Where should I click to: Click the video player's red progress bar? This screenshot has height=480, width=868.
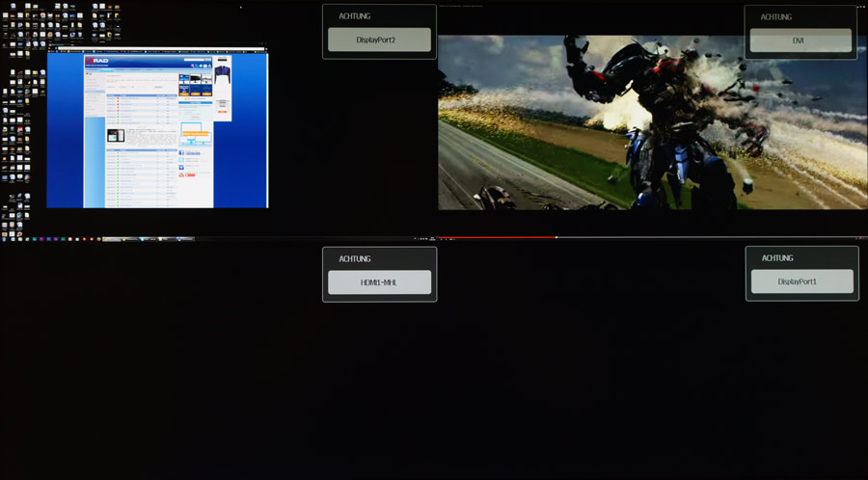[x=497, y=237]
